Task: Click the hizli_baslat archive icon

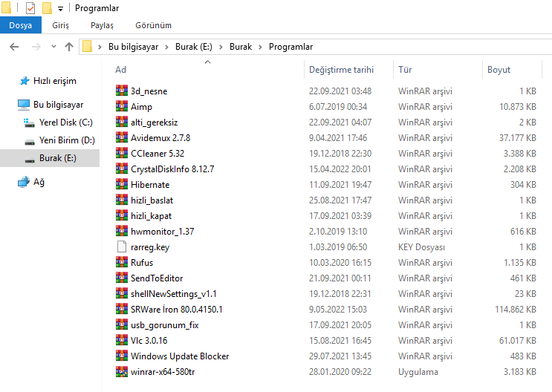Action: (121, 200)
